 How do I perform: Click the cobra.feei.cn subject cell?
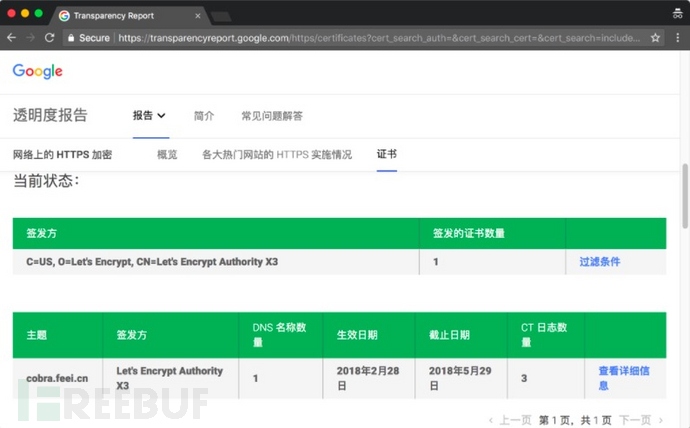[57, 378]
